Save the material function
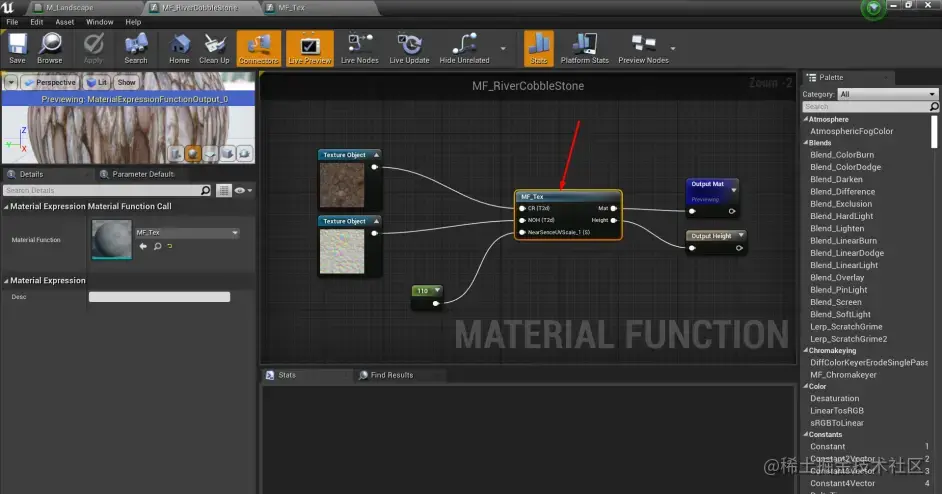This screenshot has width=942, height=494. [x=17, y=48]
